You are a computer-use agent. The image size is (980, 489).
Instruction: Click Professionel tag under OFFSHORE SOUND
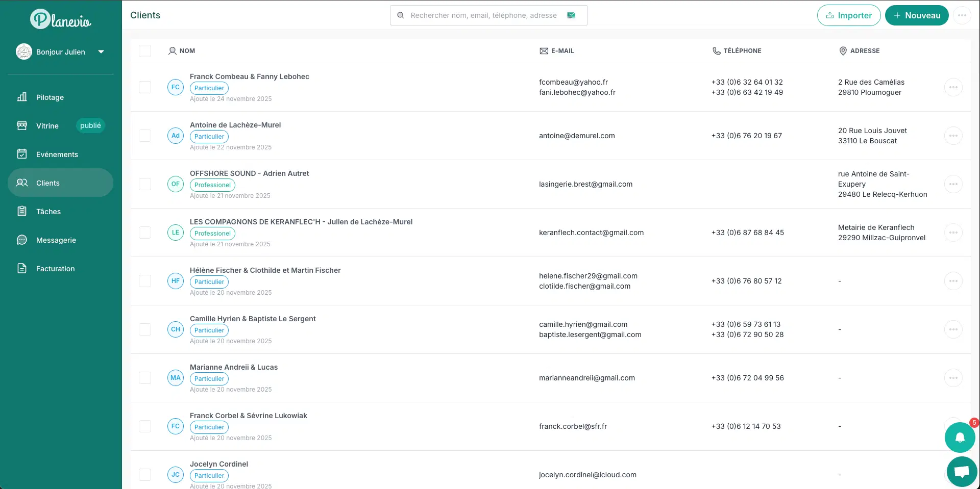click(212, 185)
